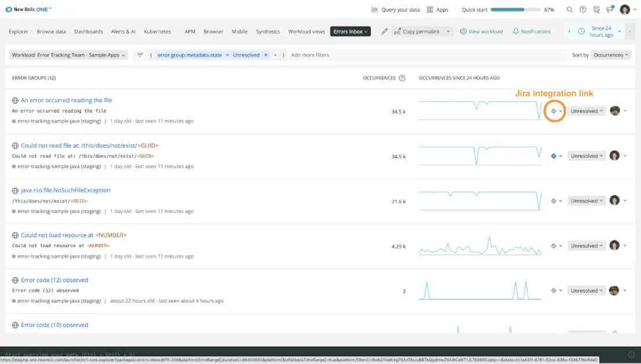Open the Apps grid icon
Viewport: 641px width, 364px height.
pyautogui.click(x=429, y=10)
